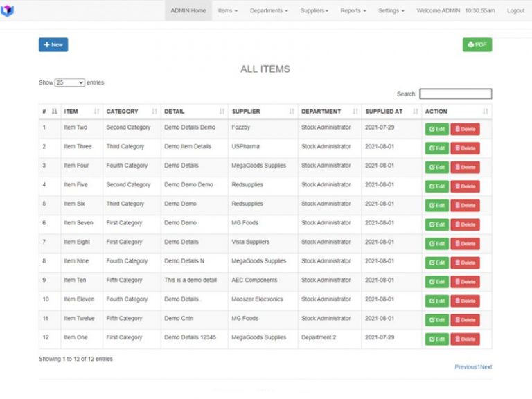532x399 pixels.
Task: Click the Next pagination link
Action: click(x=486, y=367)
